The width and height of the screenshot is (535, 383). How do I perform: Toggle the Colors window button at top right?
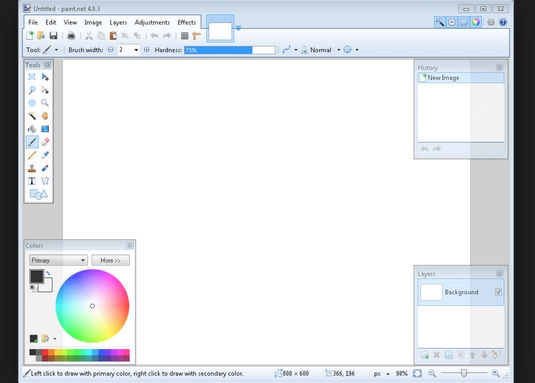[x=476, y=22]
